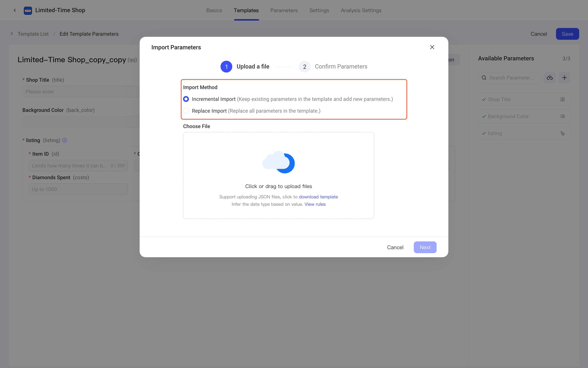The image size is (588, 368).
Task: Click the text type icon on Shop Title
Action: tap(562, 99)
